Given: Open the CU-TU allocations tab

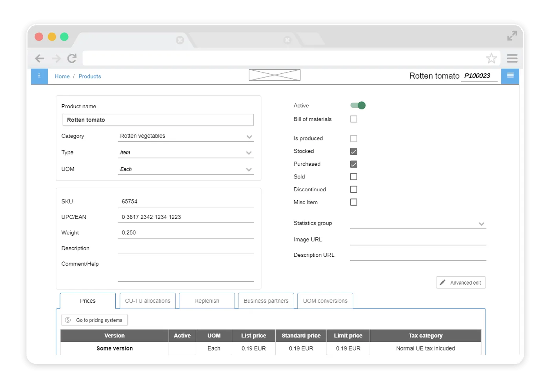Looking at the screenshot, I should pos(148,301).
